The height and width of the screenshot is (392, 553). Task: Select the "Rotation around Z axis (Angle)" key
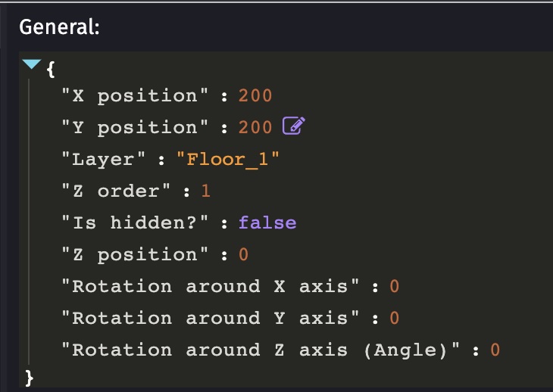click(x=261, y=350)
